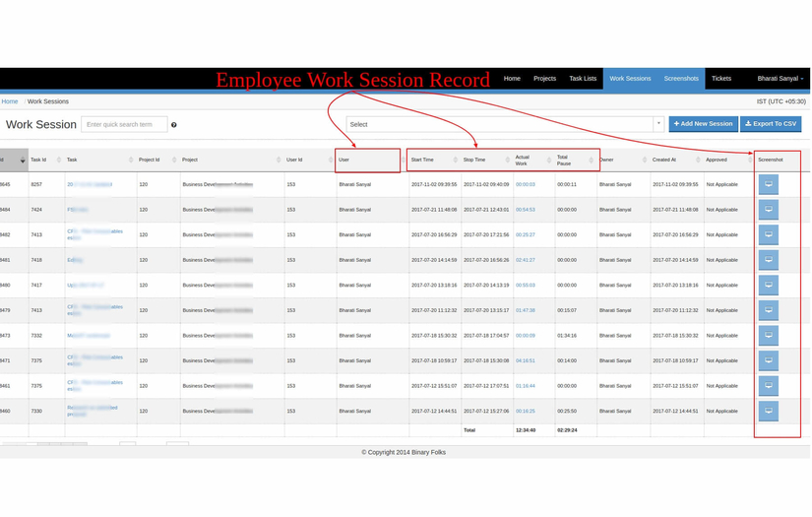Viewport: 812px width, 517px height.
Task: Sort by User Id column arrows
Action: click(331, 161)
